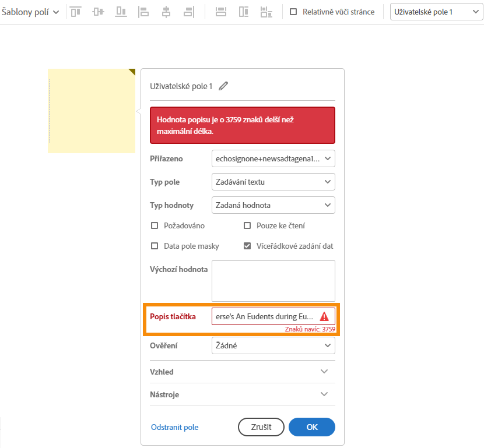Viewport: 484px width, 448px height.
Task: Click the Zrušit button
Action: pos(261,427)
